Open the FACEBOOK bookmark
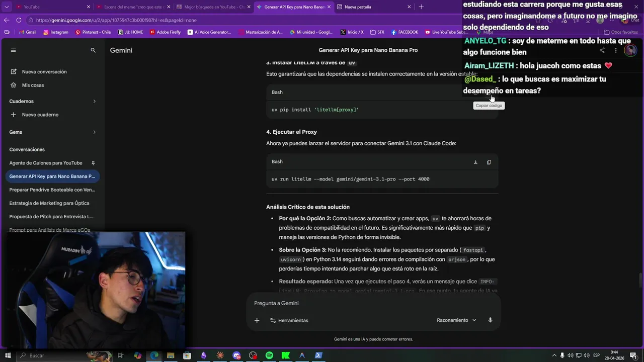The image size is (644, 362). pos(405,32)
